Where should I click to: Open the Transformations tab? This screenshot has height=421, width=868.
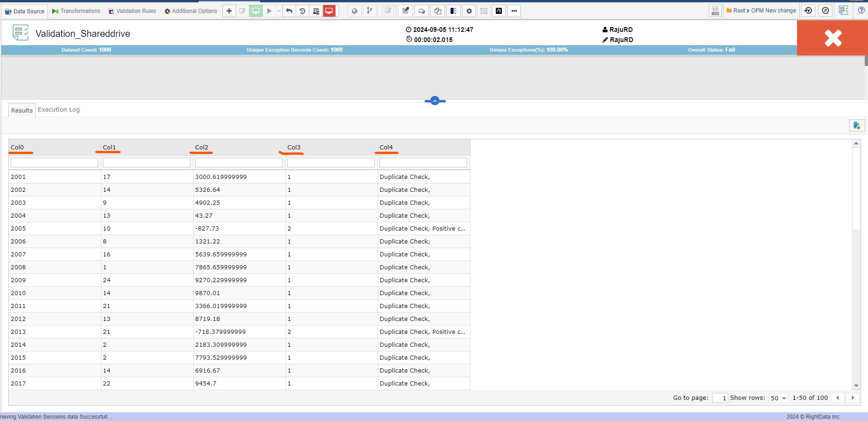point(76,11)
